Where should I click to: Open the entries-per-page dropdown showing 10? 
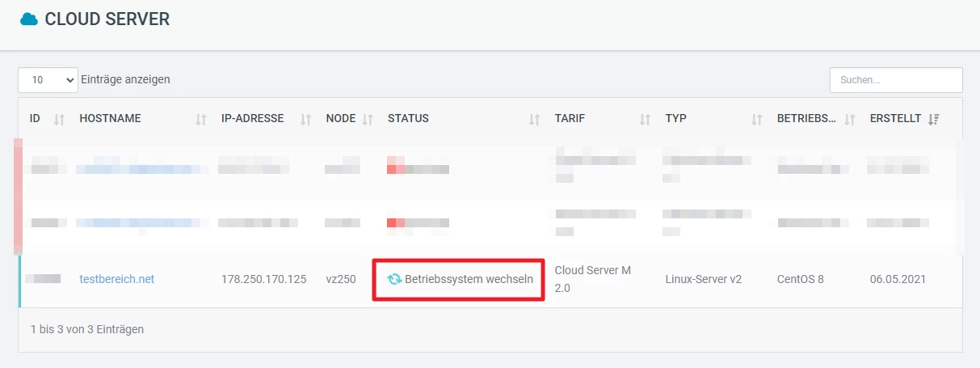48,80
